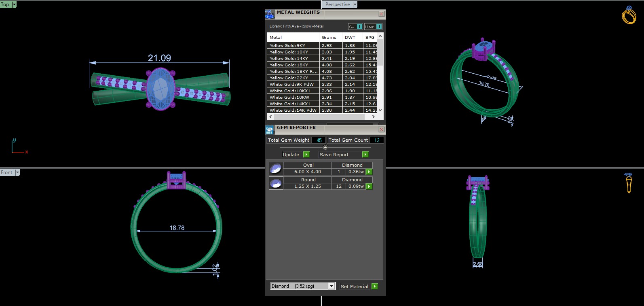Collapse the gem totals expander arrow
This screenshot has height=306, width=644.
tap(325, 147)
